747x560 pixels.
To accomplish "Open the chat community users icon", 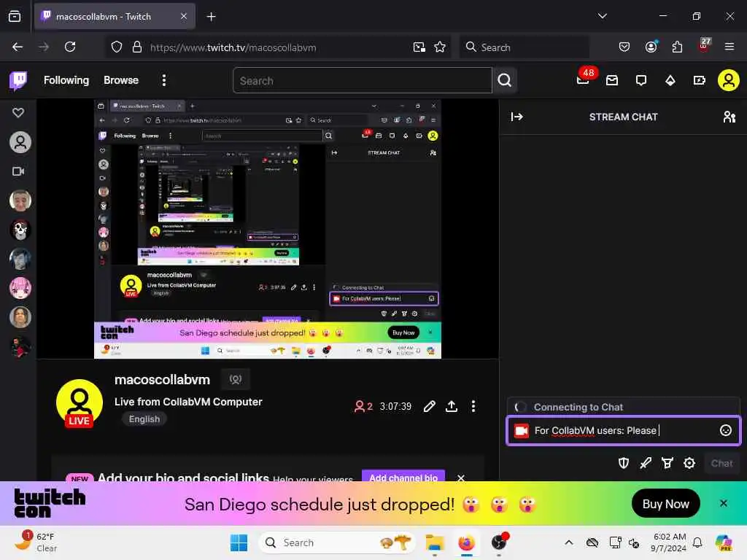I will click(729, 117).
